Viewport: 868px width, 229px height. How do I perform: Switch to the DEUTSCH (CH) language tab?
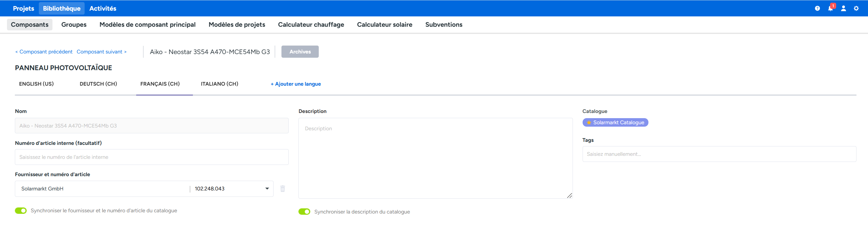point(98,84)
